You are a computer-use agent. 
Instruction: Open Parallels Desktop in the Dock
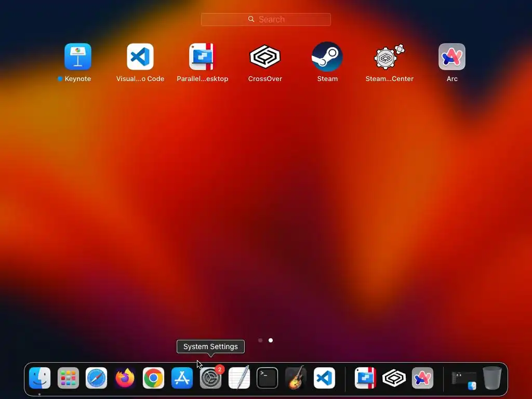point(365,378)
